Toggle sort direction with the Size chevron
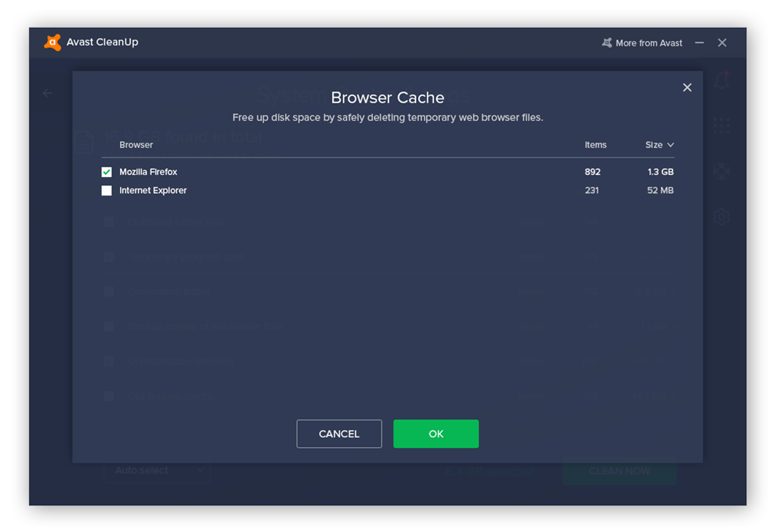 click(x=670, y=145)
